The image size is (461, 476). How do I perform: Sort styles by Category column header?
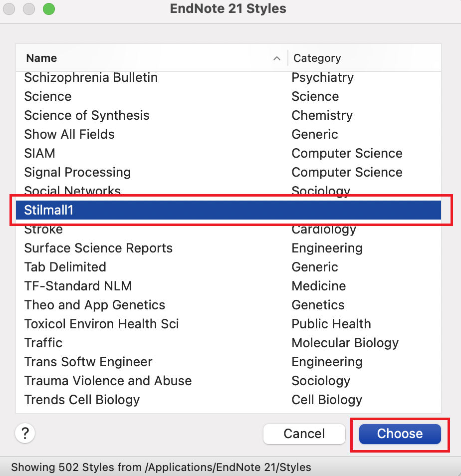click(317, 58)
